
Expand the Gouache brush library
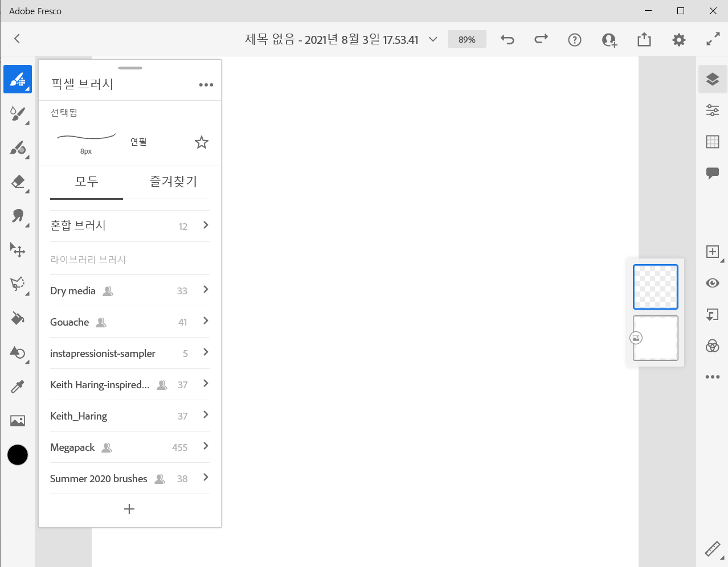click(x=130, y=322)
